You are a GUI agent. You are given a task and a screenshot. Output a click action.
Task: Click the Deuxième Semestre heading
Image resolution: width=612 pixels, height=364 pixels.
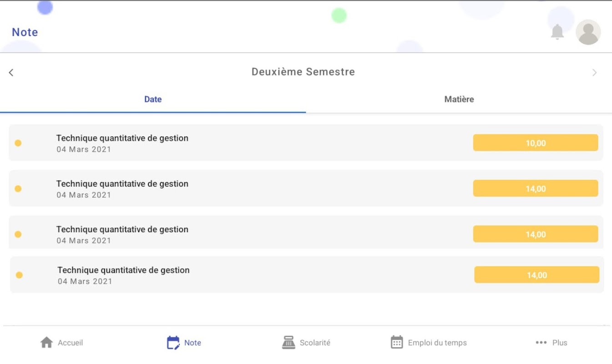[x=303, y=72]
